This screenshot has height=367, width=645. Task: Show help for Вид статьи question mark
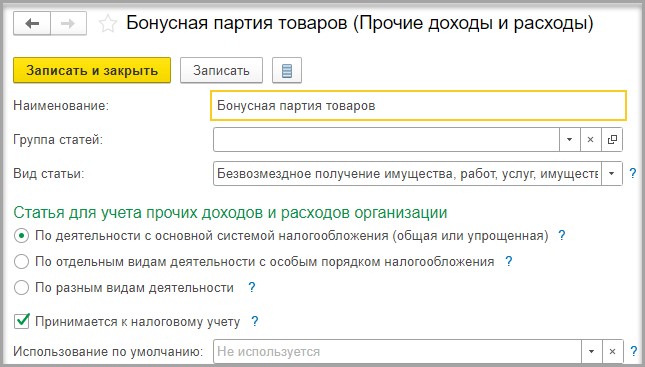(633, 173)
